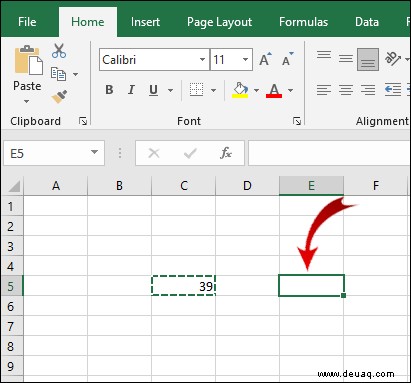This screenshot has height=383, width=411.
Task: Expand border style options arrow
Action: pyautogui.click(x=213, y=90)
